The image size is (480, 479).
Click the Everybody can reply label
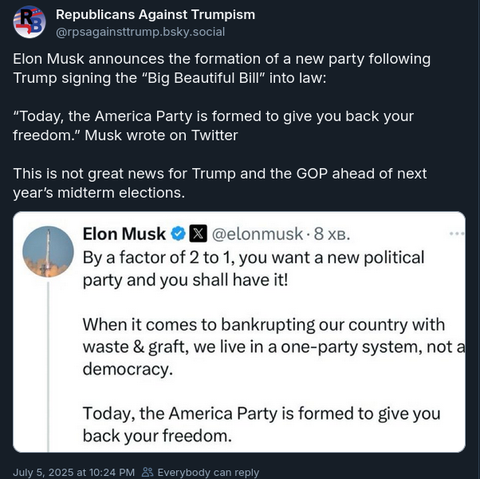208,472
